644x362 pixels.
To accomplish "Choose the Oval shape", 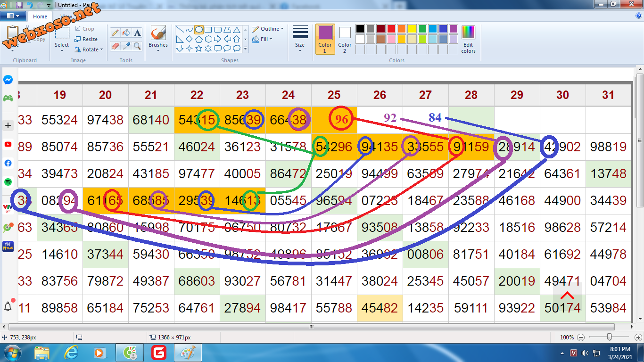I will (199, 30).
